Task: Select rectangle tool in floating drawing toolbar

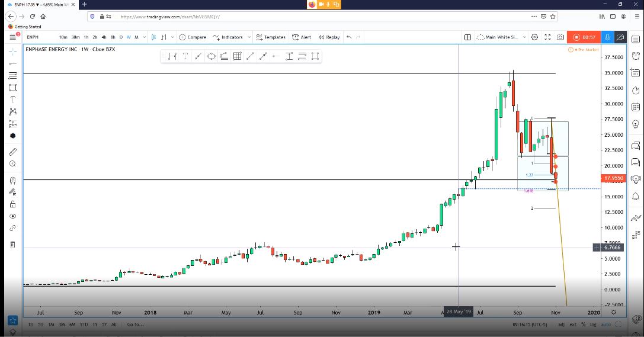Action: [x=315, y=56]
